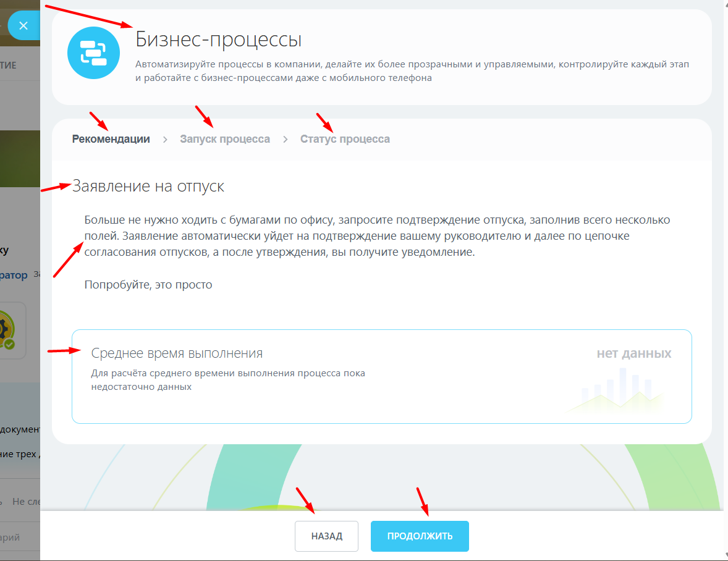Click the partially hidden administrator link
728x561 pixels.
(14, 275)
